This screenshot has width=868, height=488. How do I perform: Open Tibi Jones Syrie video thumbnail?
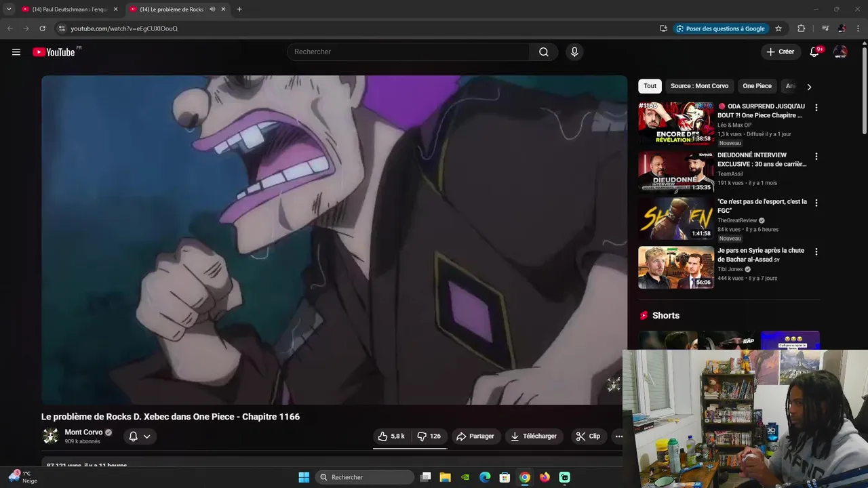click(x=676, y=268)
